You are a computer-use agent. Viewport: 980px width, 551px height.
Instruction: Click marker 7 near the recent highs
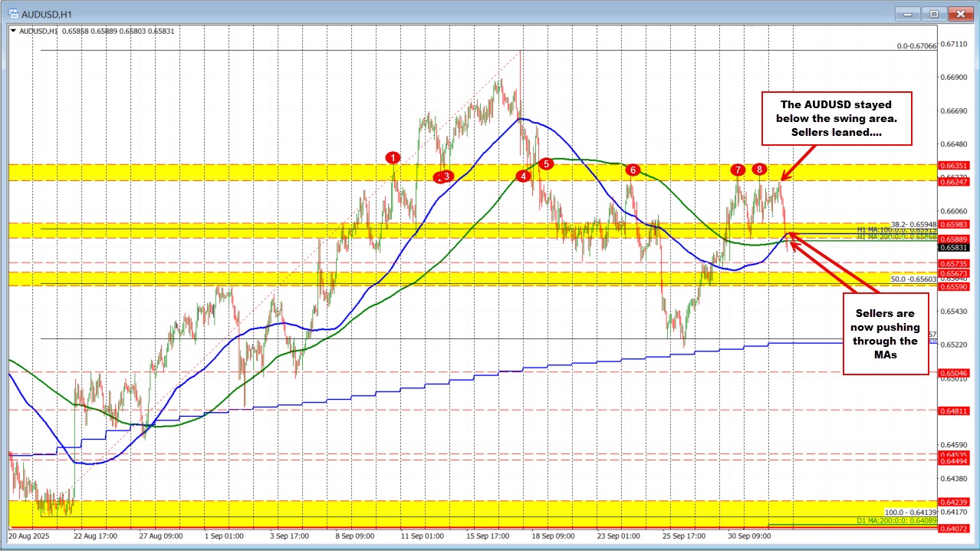pyautogui.click(x=738, y=171)
